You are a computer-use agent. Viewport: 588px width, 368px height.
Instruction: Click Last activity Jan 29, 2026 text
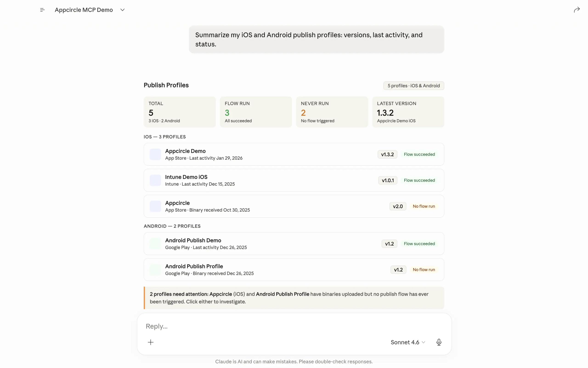tap(216, 158)
